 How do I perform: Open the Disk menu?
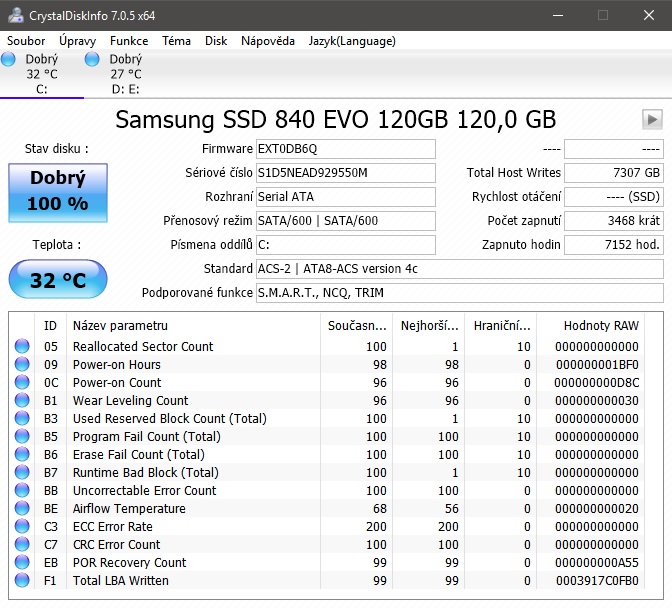216,41
